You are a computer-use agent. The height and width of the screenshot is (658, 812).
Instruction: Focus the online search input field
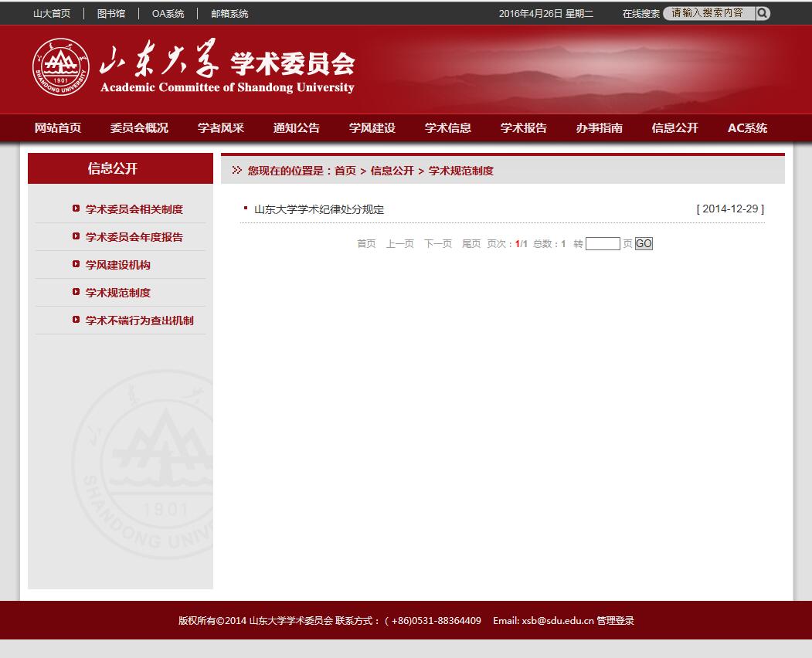(x=709, y=13)
